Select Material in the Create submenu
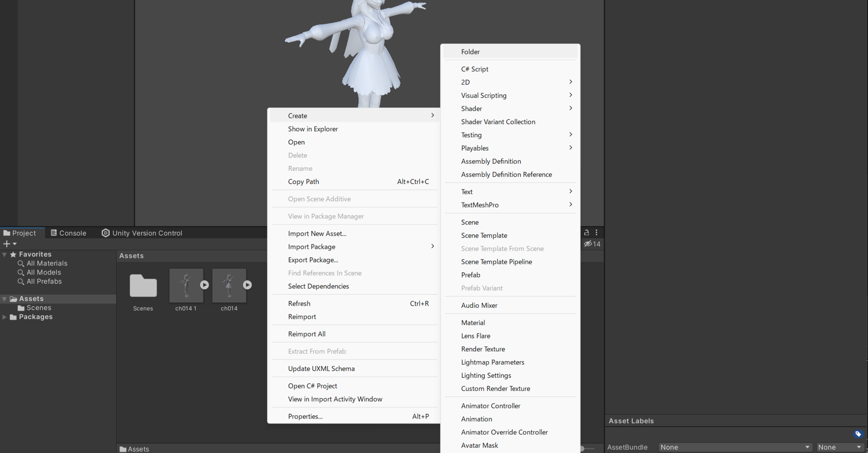 pos(473,323)
